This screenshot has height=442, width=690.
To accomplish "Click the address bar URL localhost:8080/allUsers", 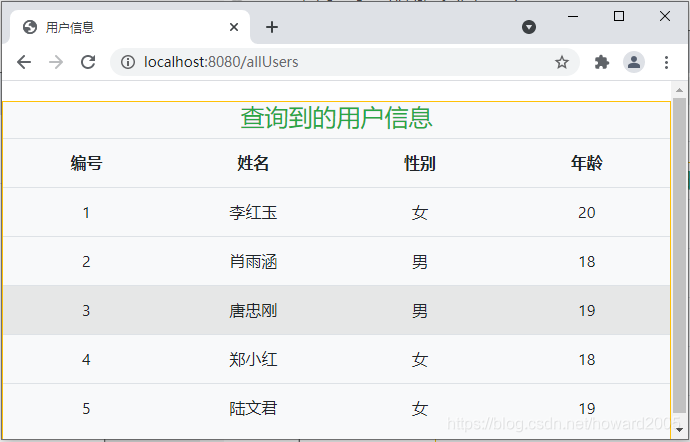I will point(221,62).
